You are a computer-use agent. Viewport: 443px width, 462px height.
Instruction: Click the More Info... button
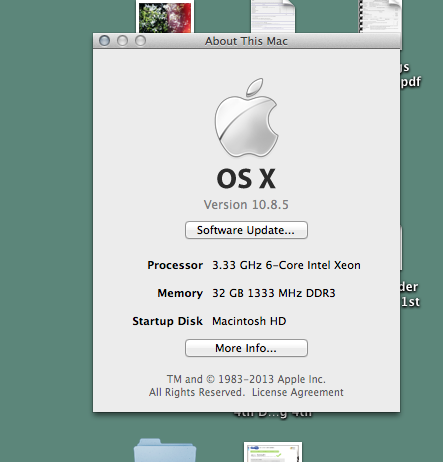(246, 348)
